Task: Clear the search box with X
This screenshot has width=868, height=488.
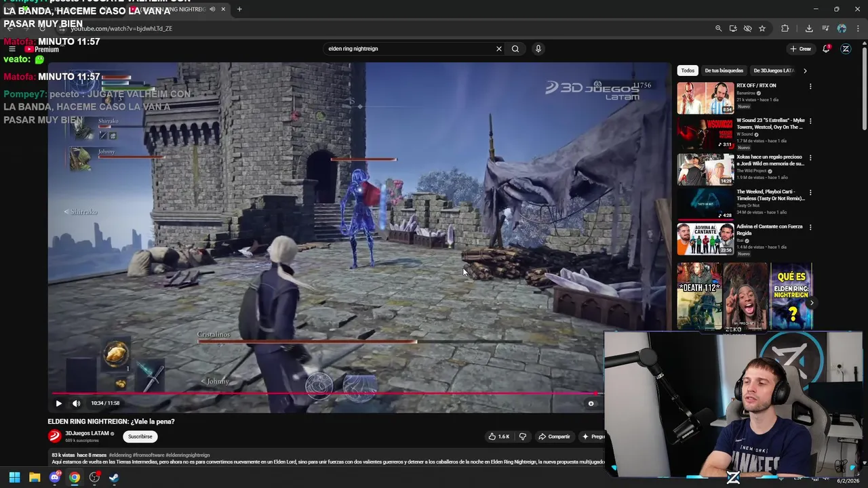Action: coord(499,49)
